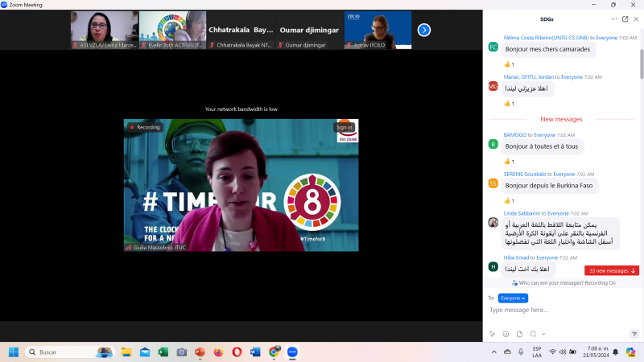644x362 pixels.
Task: Click OneDrive cloud tray icon
Action: (x=508, y=352)
